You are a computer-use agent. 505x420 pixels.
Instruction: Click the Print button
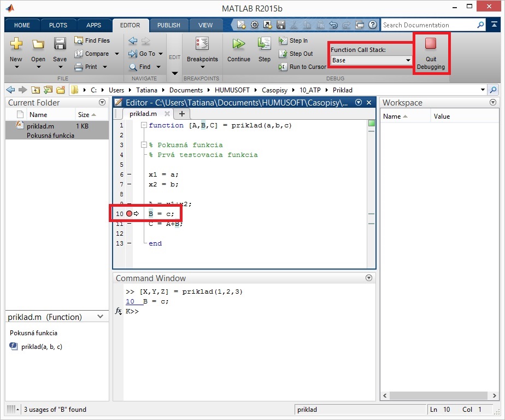86,67
